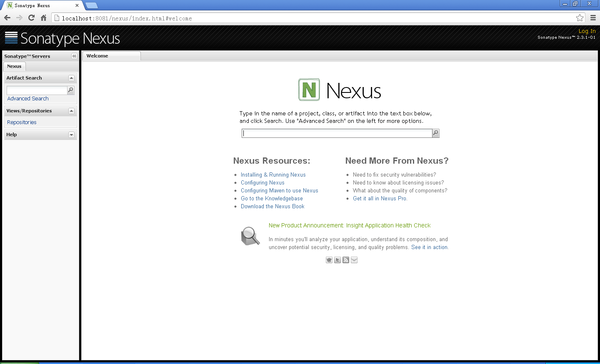The width and height of the screenshot is (600, 364).
Task: Open a new browser tab
Action: point(92,5)
